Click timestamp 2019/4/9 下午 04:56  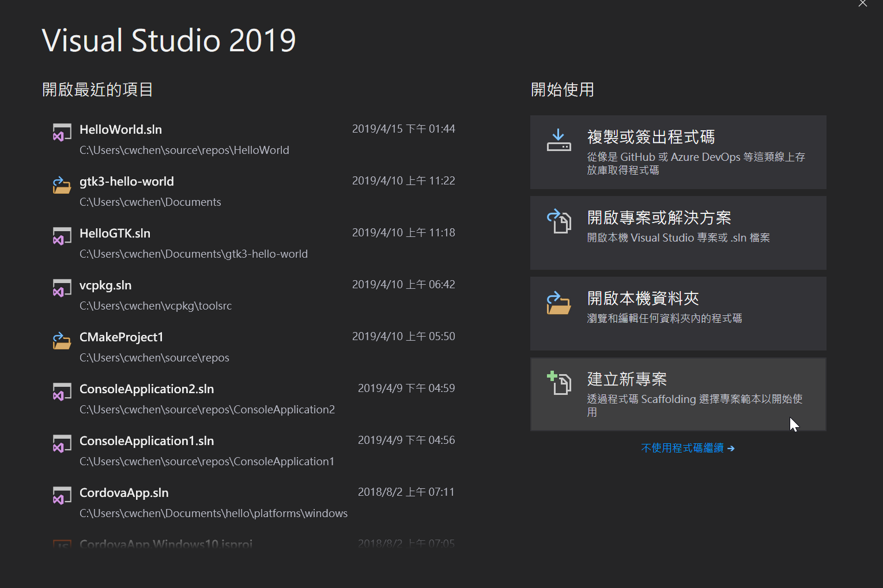(406, 440)
